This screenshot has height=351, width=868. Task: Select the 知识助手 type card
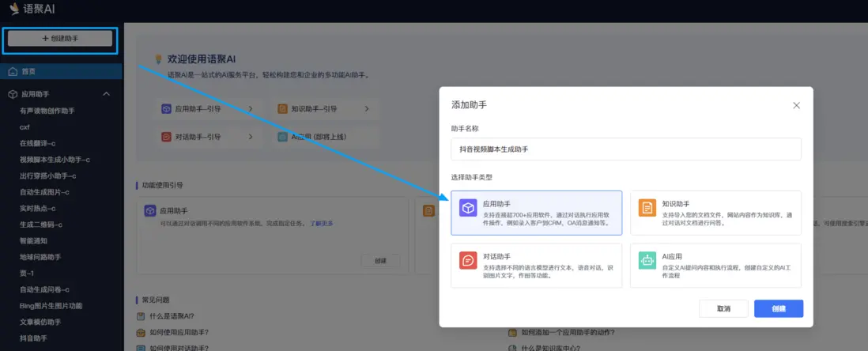715,213
